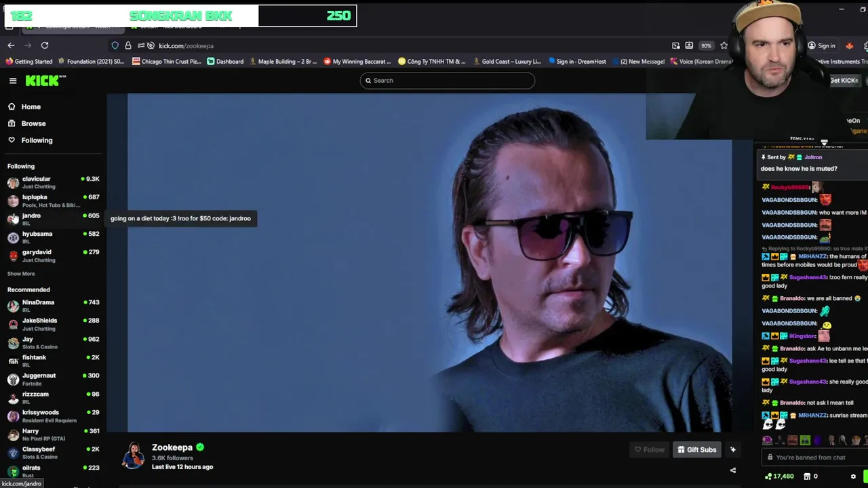Go back with browser back arrow
This screenshot has height=488, width=868.
click(11, 45)
